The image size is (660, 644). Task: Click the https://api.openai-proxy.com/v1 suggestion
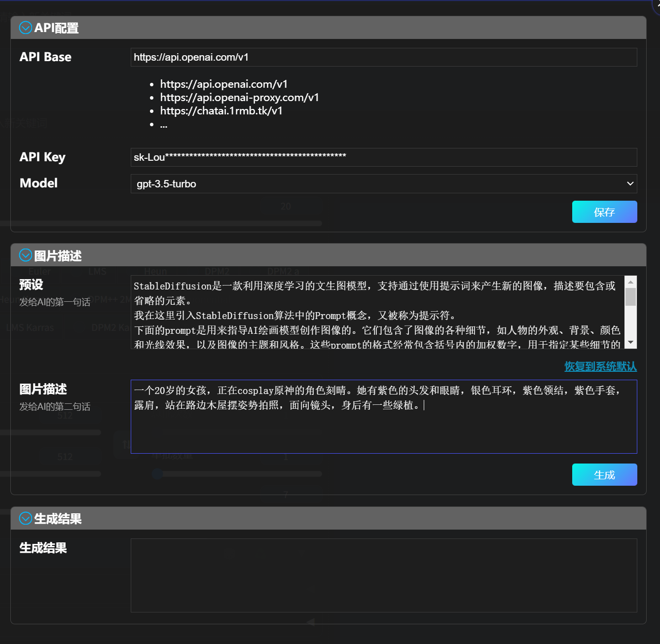(x=239, y=98)
